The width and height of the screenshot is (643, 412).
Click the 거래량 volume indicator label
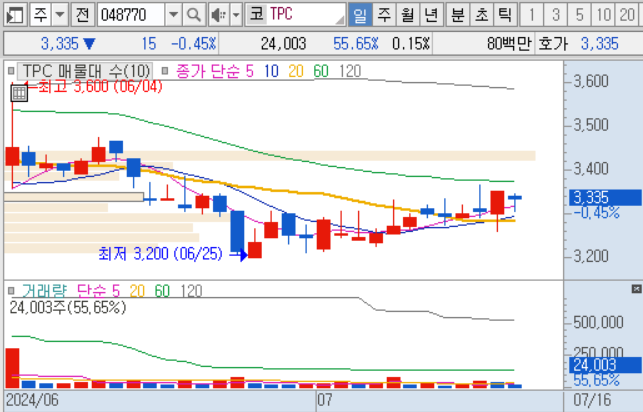44,291
